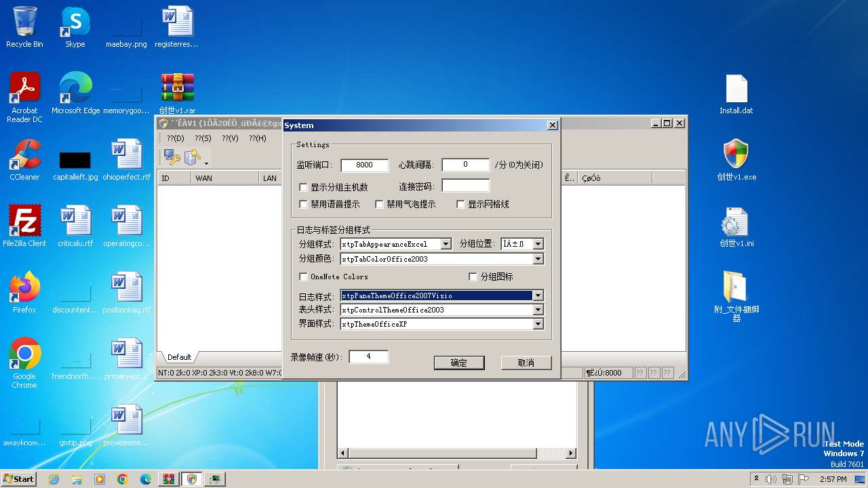Show hidden tray icons arrow
The image size is (868, 488).
pyautogui.click(x=756, y=479)
